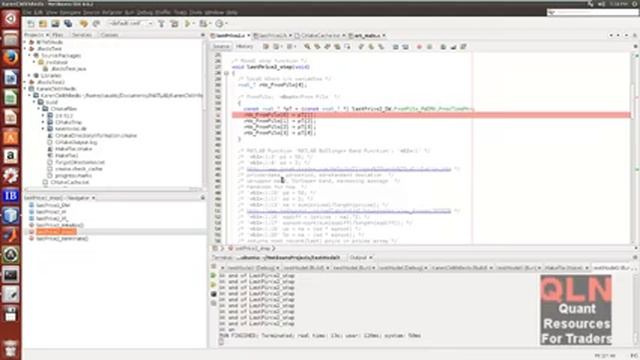Expand the Libraries tree node
This screenshot has height=360, width=640.
click(x=30, y=76)
